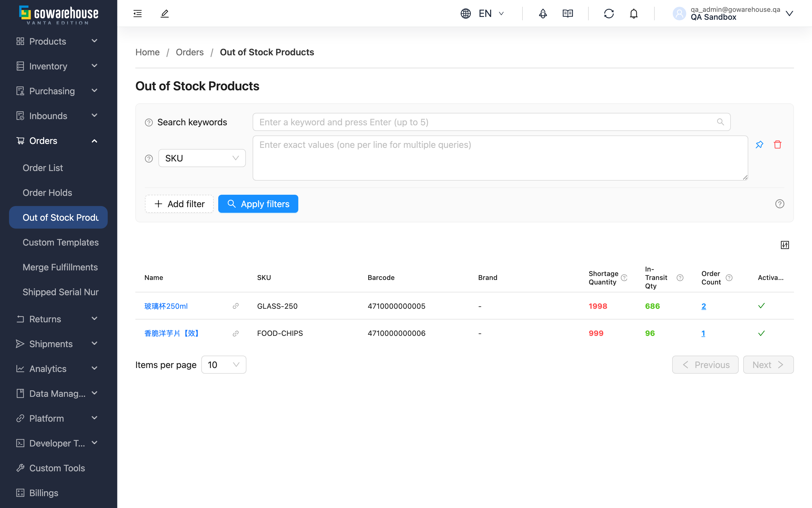Click the SKU column header
The height and width of the screenshot is (508, 812).
264,277
